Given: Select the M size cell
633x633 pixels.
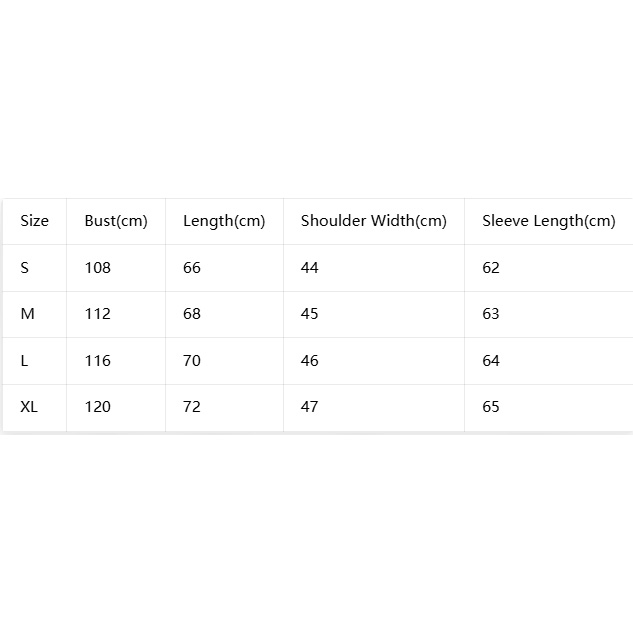Looking at the screenshot, I should coord(27,314).
